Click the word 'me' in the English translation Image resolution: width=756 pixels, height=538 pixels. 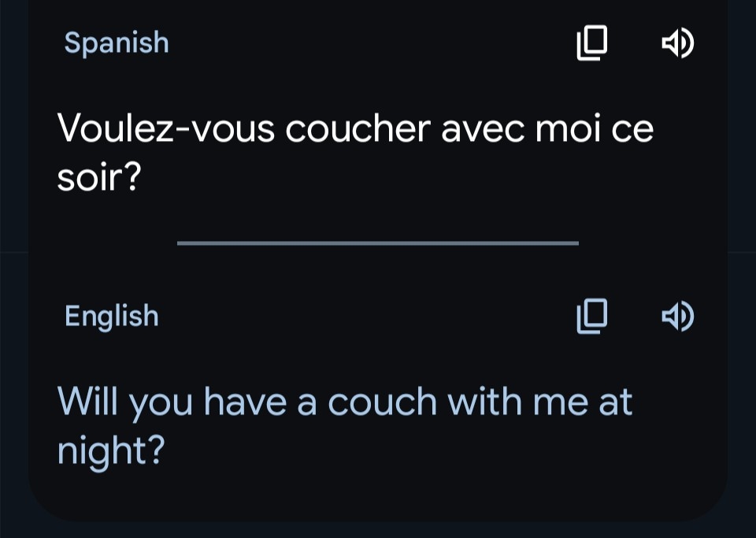(x=560, y=403)
